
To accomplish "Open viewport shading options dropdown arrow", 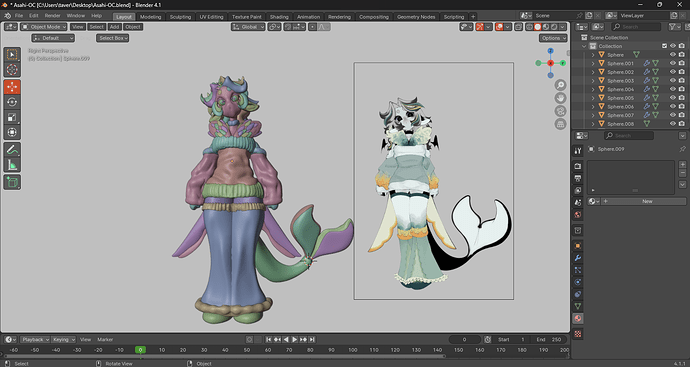I will click(562, 27).
